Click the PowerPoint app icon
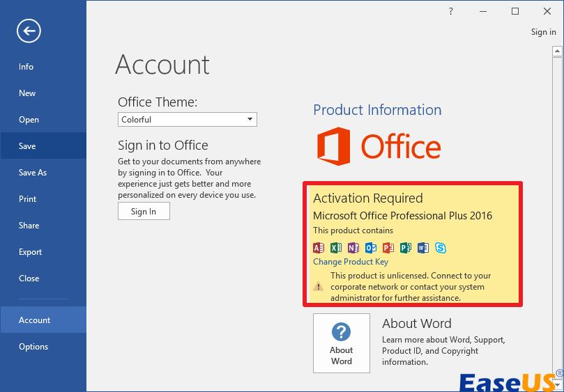 (x=388, y=248)
